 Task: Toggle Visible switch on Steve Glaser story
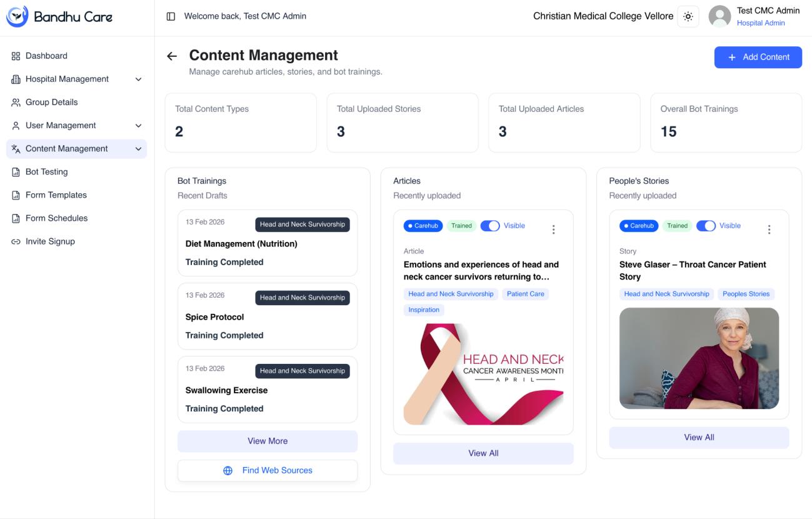coord(706,226)
